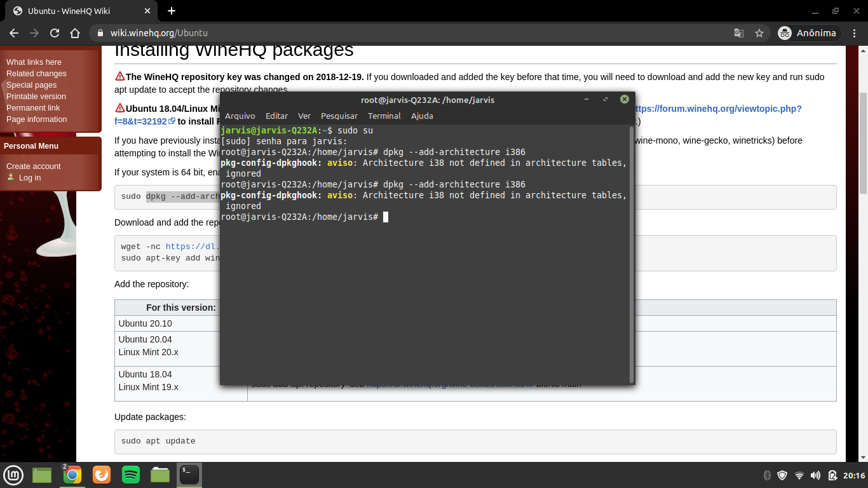Click 'sudo apt update' code text
The height and width of the screenshot is (488, 868).
coord(158,441)
